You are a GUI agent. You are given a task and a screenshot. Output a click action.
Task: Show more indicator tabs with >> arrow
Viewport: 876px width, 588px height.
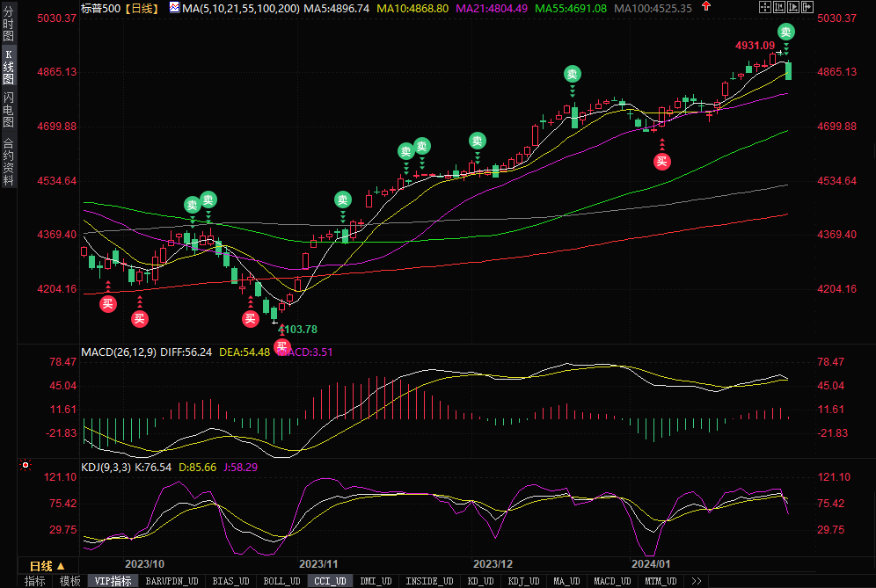tap(697, 581)
